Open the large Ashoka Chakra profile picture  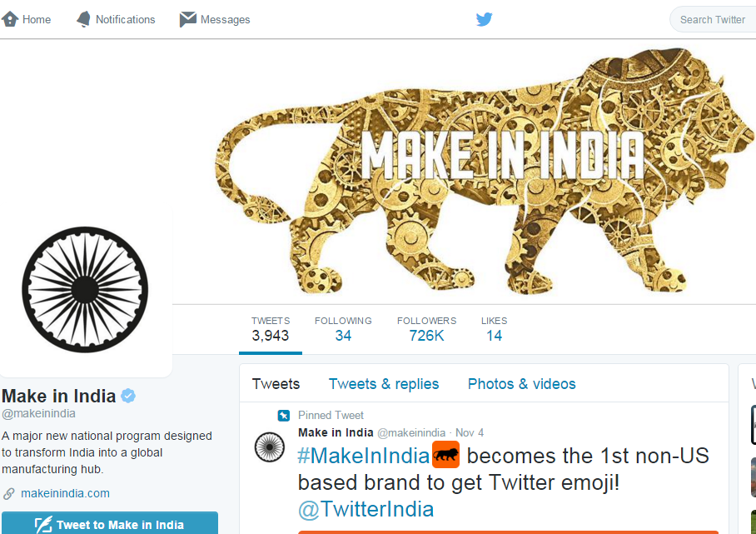click(x=85, y=289)
